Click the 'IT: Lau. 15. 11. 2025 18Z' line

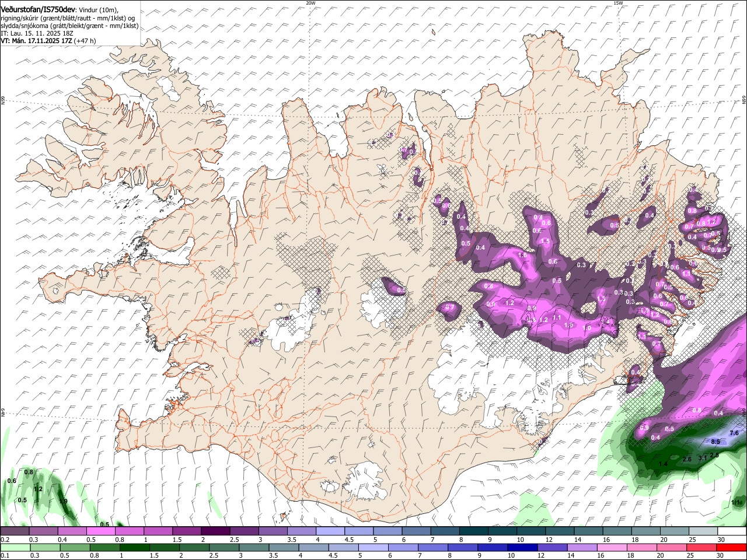click(x=38, y=33)
